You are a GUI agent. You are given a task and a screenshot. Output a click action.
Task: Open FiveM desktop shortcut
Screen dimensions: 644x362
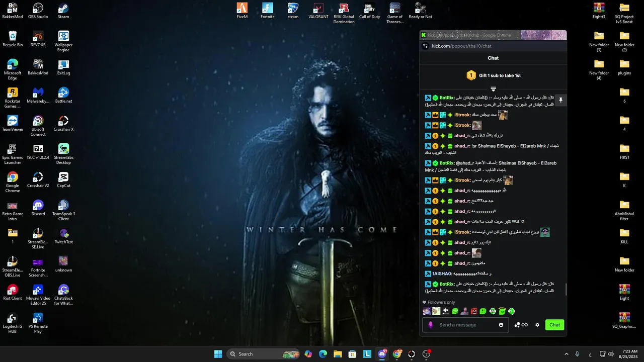coord(242,11)
